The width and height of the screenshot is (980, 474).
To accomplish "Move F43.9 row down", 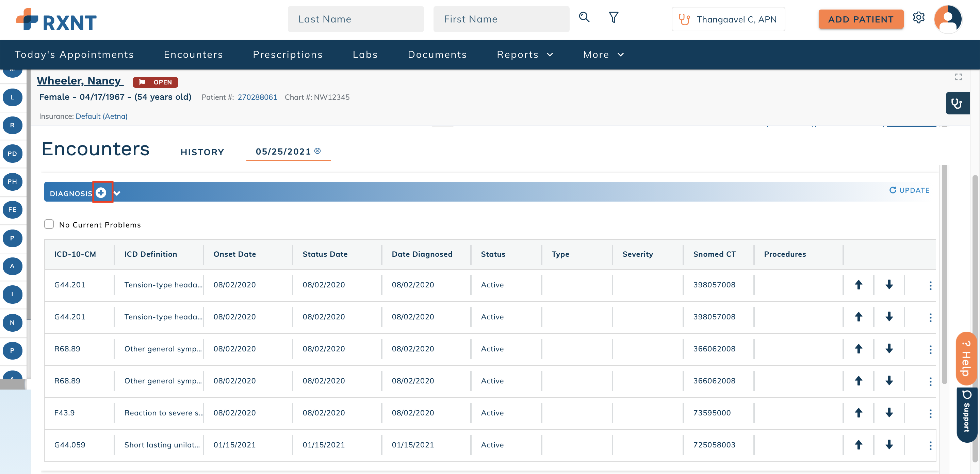I will pos(889,413).
